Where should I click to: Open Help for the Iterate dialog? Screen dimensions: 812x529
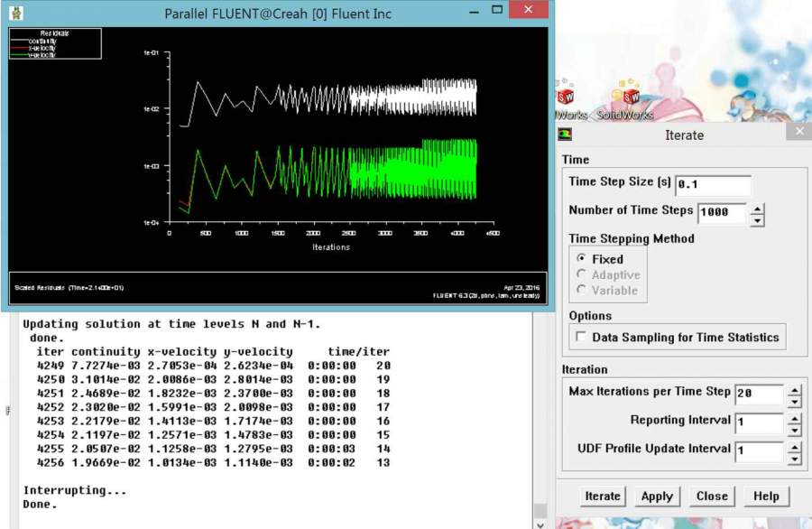766,497
